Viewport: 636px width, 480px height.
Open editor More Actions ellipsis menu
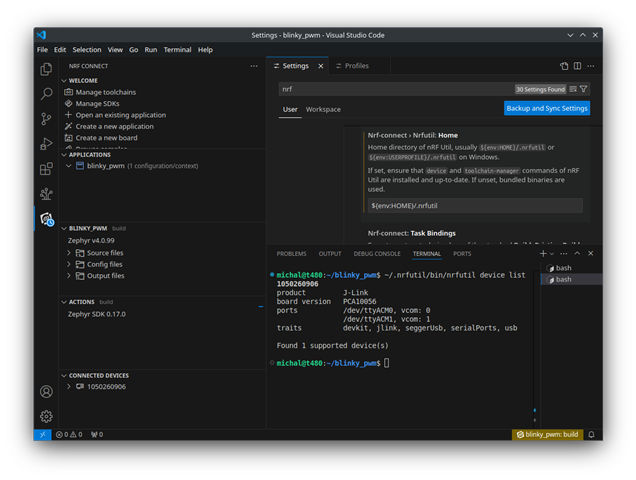click(x=591, y=66)
